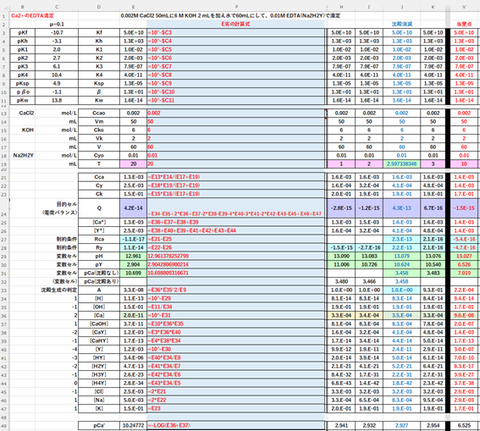
Task: Select the formula '=E13*E14/(E17+E19)'
Action: [x=236, y=177]
